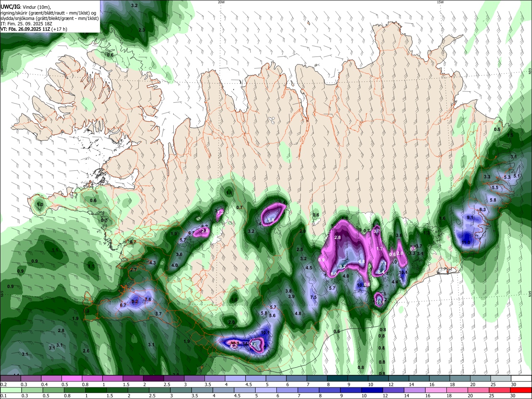
Task: Click the '1.0' value on the map
Action: (40, 205)
